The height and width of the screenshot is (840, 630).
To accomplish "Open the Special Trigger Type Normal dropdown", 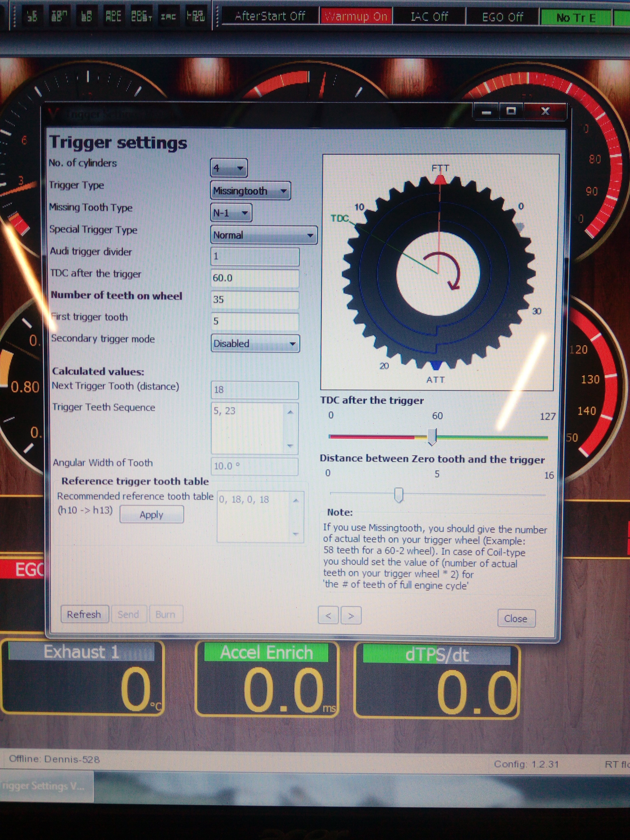I will click(x=264, y=235).
